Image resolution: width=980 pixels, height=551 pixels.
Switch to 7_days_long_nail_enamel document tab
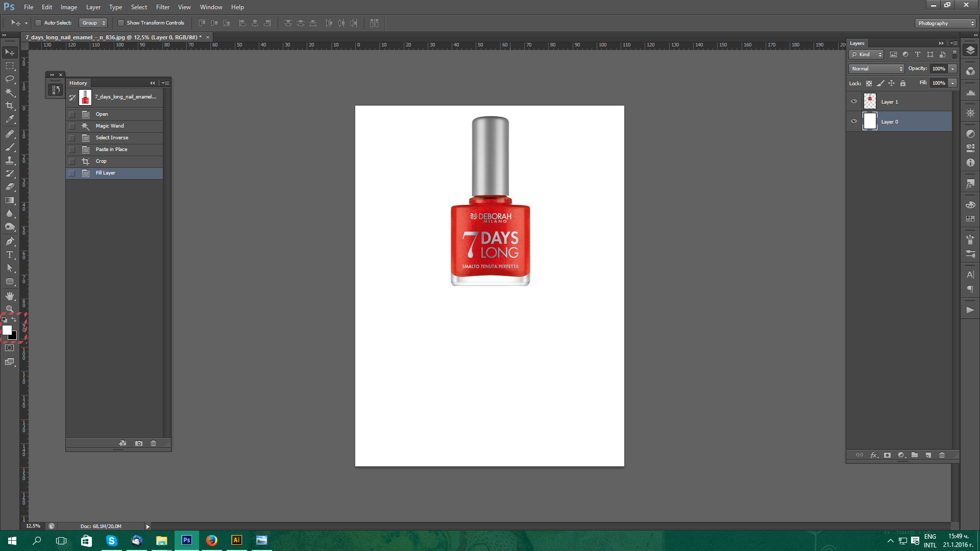coord(114,37)
